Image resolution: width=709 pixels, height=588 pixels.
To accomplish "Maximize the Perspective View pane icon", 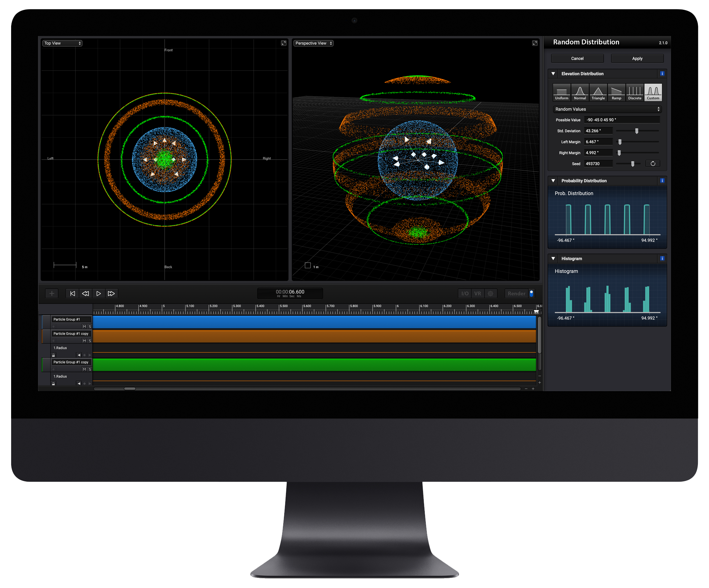I will point(535,43).
